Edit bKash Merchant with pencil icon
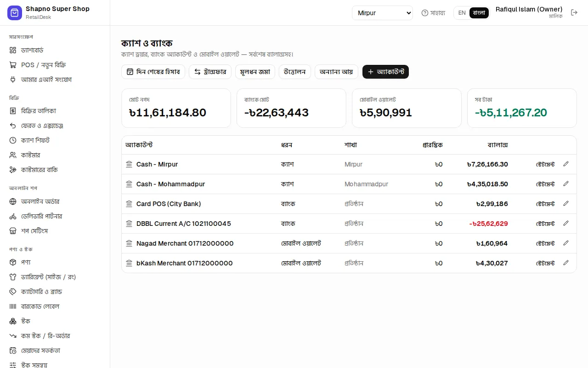588x368 pixels. pos(565,263)
